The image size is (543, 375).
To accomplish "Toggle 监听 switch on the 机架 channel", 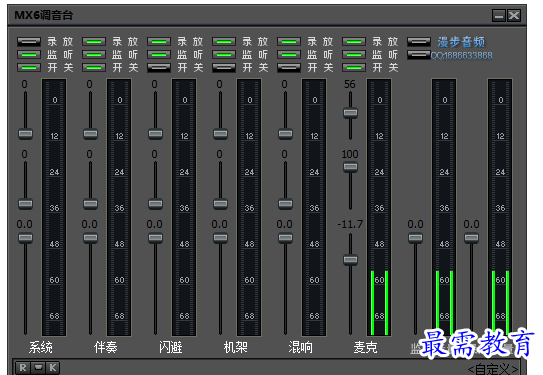I will point(224,55).
